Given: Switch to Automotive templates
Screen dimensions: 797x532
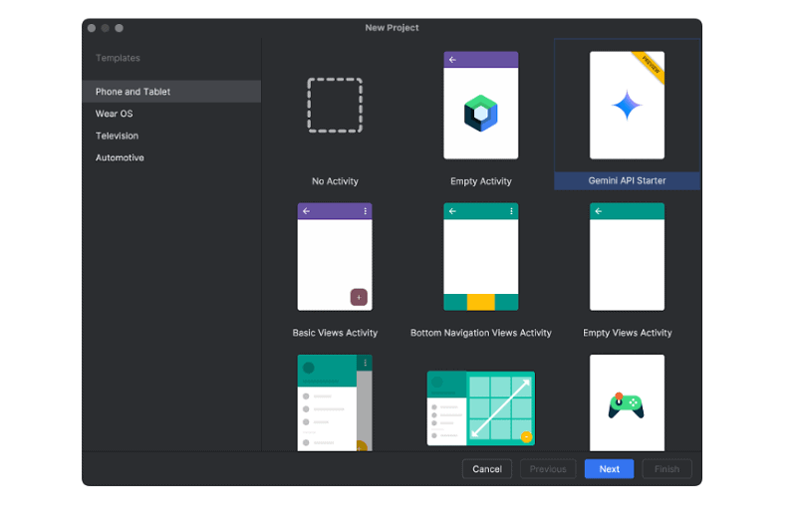Looking at the screenshot, I should (x=171, y=157).
